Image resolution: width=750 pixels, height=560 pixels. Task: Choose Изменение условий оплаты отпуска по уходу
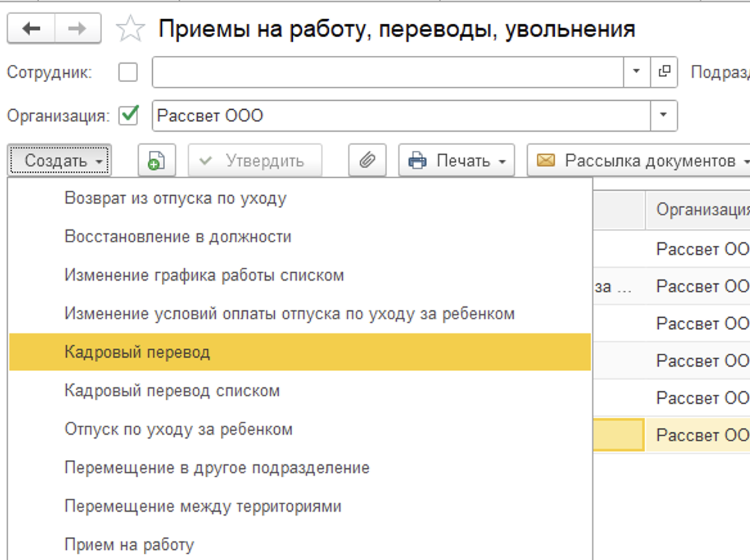[301, 313]
